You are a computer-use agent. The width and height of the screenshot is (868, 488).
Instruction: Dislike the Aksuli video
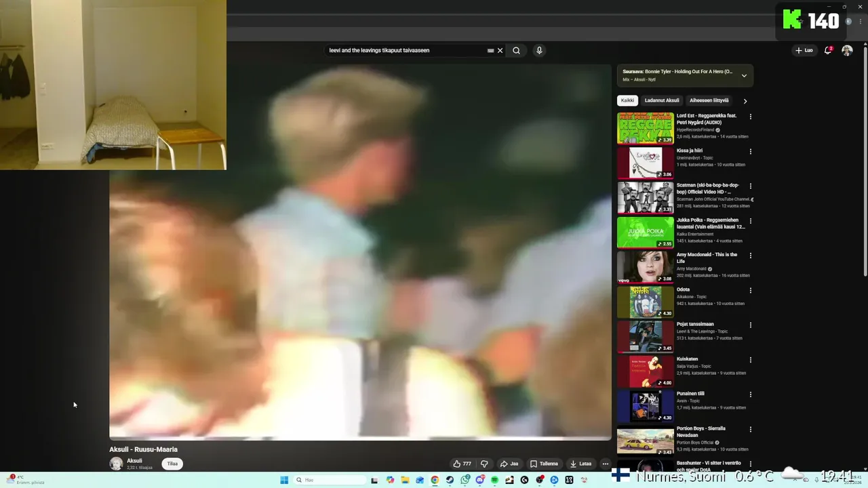tap(484, 464)
